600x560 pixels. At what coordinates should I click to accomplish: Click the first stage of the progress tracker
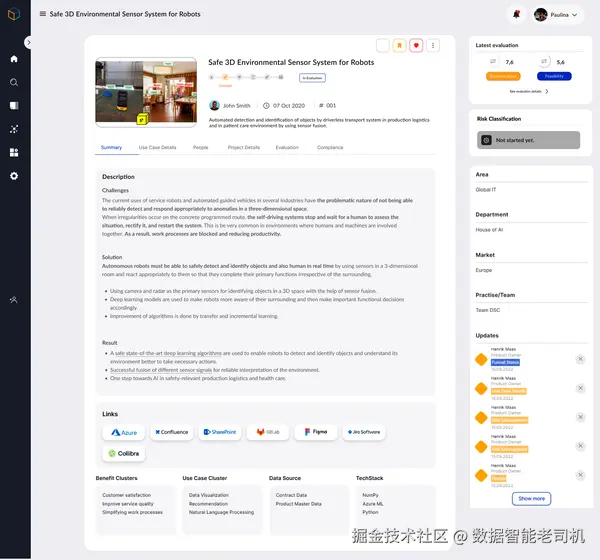click(x=211, y=77)
